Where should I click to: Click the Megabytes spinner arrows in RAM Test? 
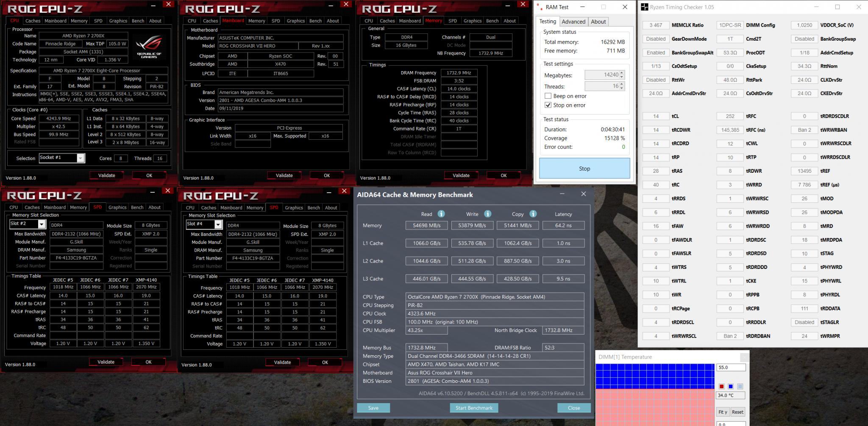point(621,75)
